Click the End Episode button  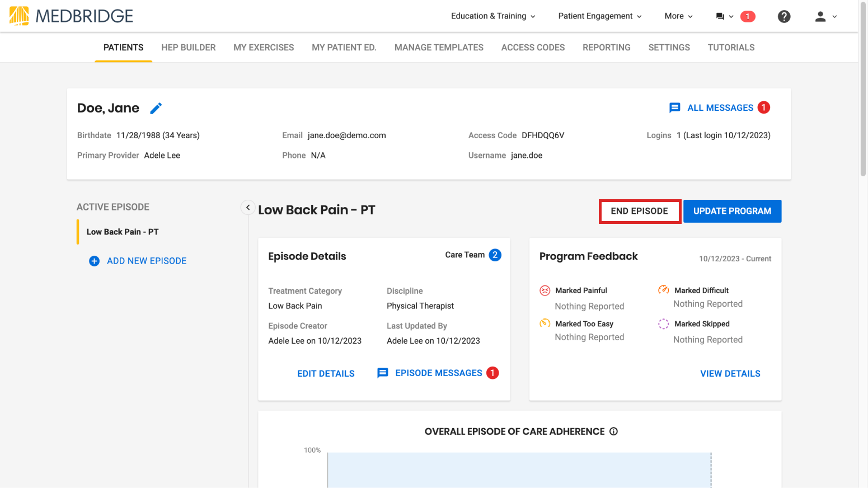pos(640,211)
